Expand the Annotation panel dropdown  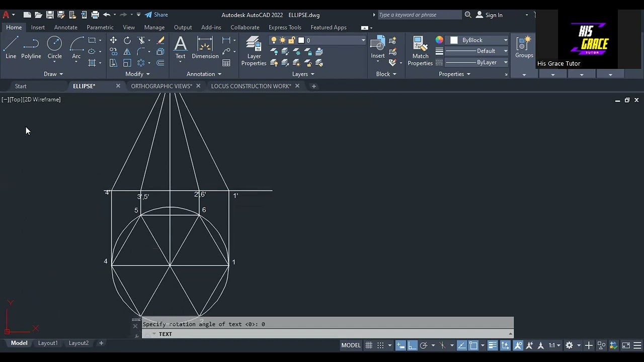click(x=204, y=74)
